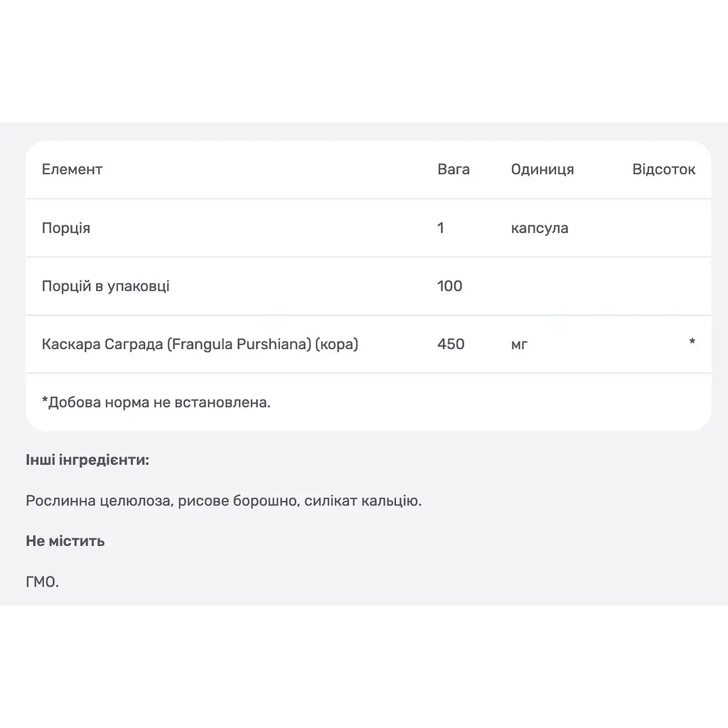The image size is (728, 728).
Task: Click the мг unit cell
Action: [519, 345]
